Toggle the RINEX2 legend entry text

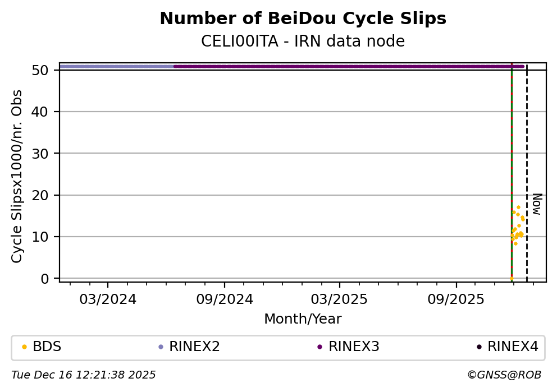[194, 347]
